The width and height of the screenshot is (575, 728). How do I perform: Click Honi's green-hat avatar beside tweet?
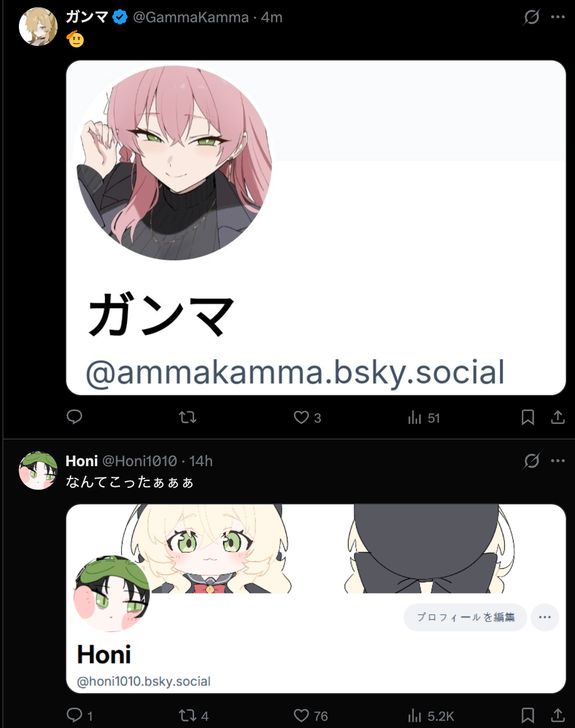click(x=38, y=470)
